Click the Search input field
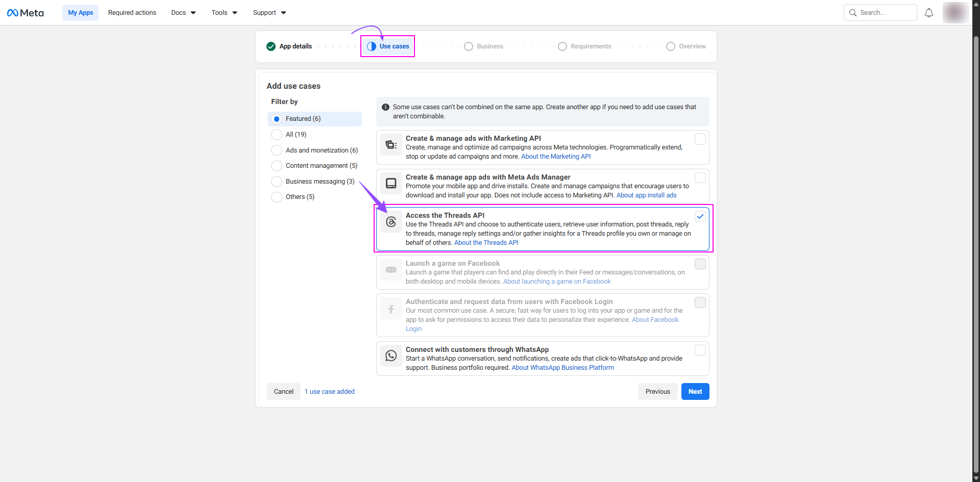 (x=886, y=13)
